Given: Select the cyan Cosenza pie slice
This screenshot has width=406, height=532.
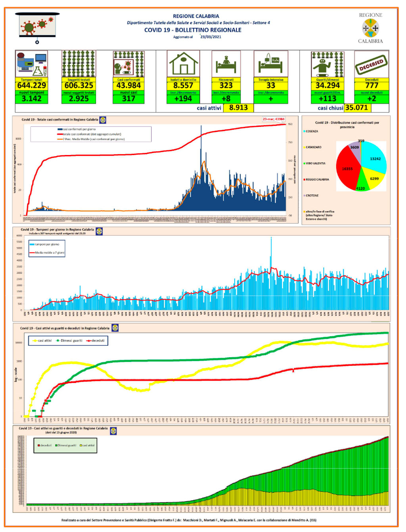Looking at the screenshot, I should click(374, 157).
